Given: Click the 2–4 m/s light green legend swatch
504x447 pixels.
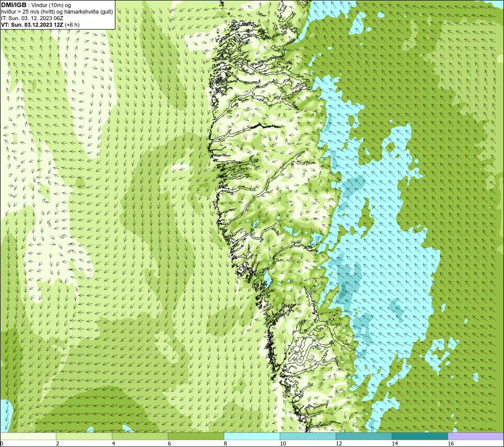Looking at the screenshot, I should 84,436.
